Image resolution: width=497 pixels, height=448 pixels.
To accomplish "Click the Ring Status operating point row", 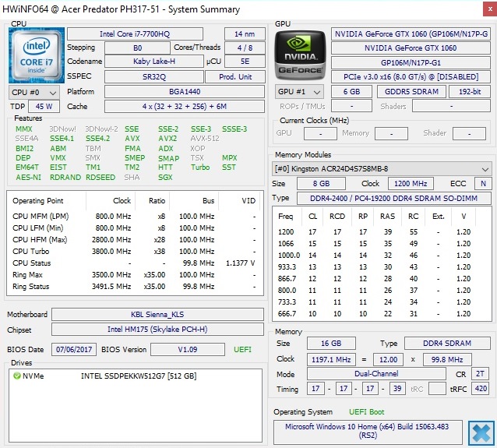I will coord(135,287).
